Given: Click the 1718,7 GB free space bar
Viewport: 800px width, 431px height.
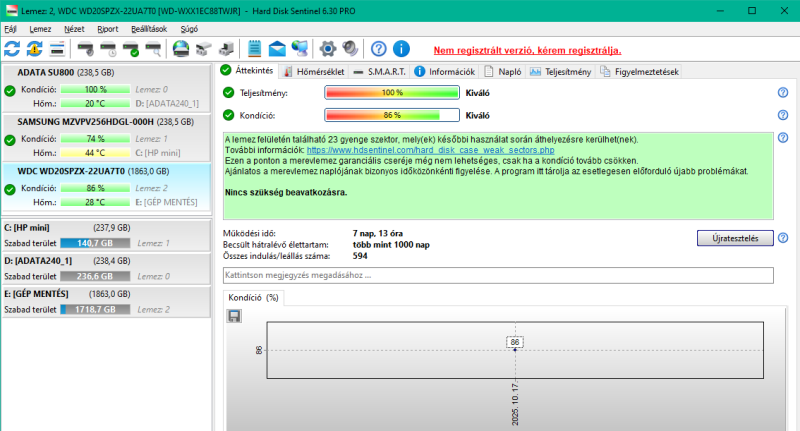Looking at the screenshot, I should coord(95,310).
